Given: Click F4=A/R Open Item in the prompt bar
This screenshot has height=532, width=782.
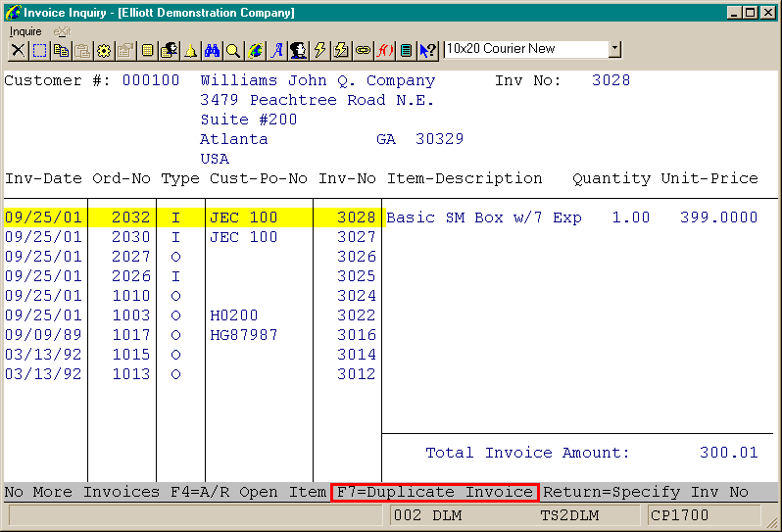Looking at the screenshot, I should pyautogui.click(x=248, y=492).
